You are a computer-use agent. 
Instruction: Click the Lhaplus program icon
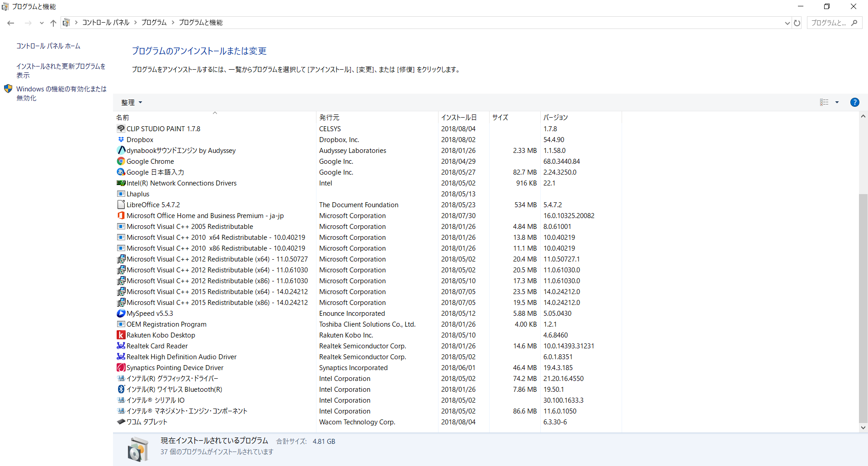pyautogui.click(x=121, y=194)
